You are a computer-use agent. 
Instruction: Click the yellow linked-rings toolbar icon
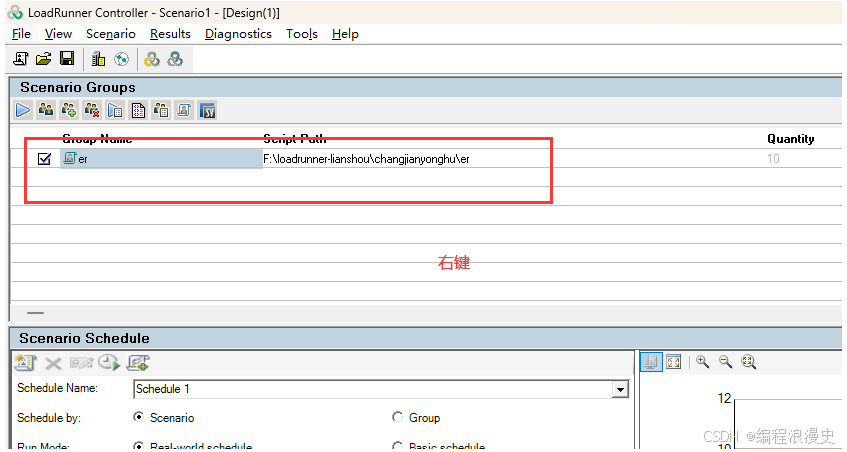click(152, 59)
